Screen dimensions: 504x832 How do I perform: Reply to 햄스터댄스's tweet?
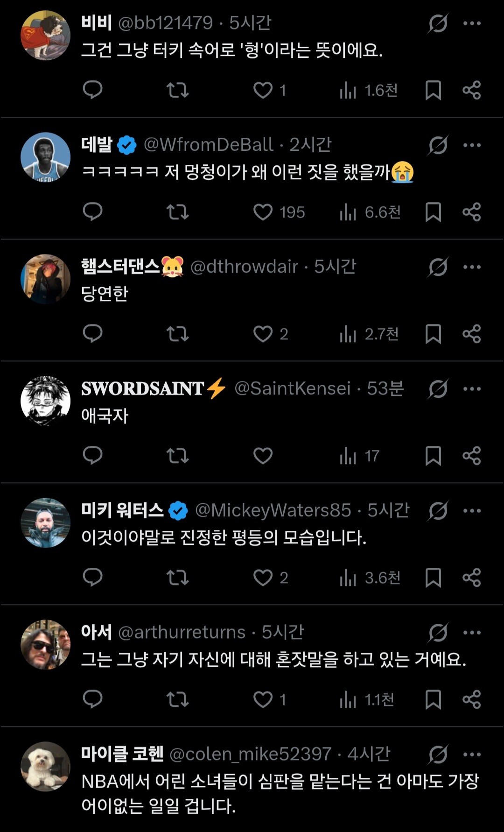coord(92,333)
